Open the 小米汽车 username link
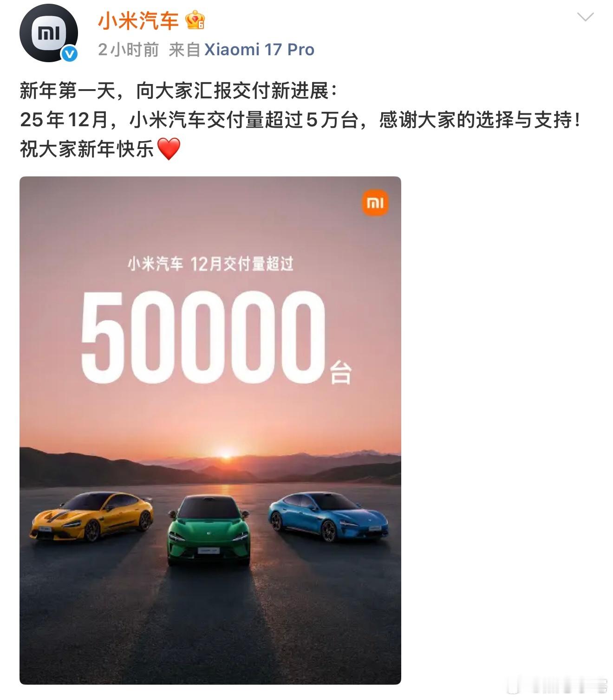Viewport: 613px width, 700px height. pyautogui.click(x=138, y=21)
